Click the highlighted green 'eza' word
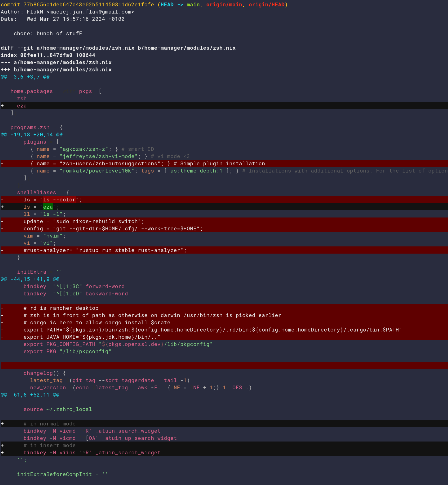 click(48, 207)
